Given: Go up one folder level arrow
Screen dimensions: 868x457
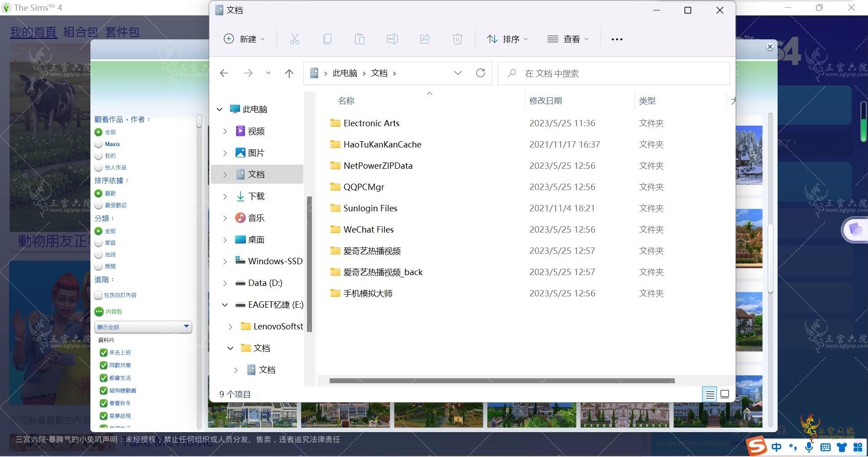Looking at the screenshot, I should point(289,73).
